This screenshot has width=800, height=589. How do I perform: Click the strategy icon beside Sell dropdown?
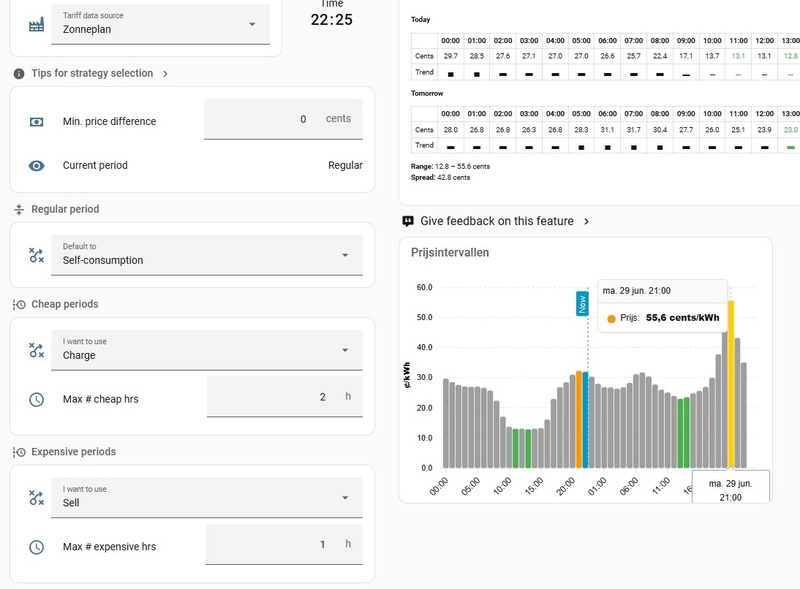point(36,498)
